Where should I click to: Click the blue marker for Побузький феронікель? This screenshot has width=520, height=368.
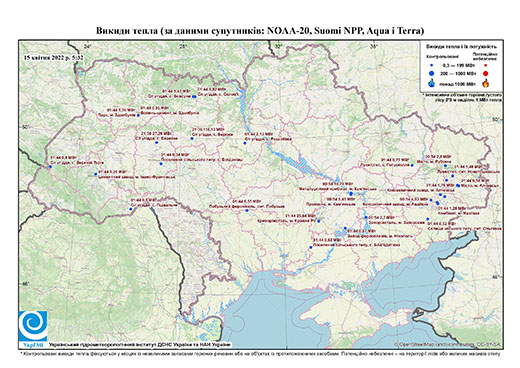tap(247, 210)
